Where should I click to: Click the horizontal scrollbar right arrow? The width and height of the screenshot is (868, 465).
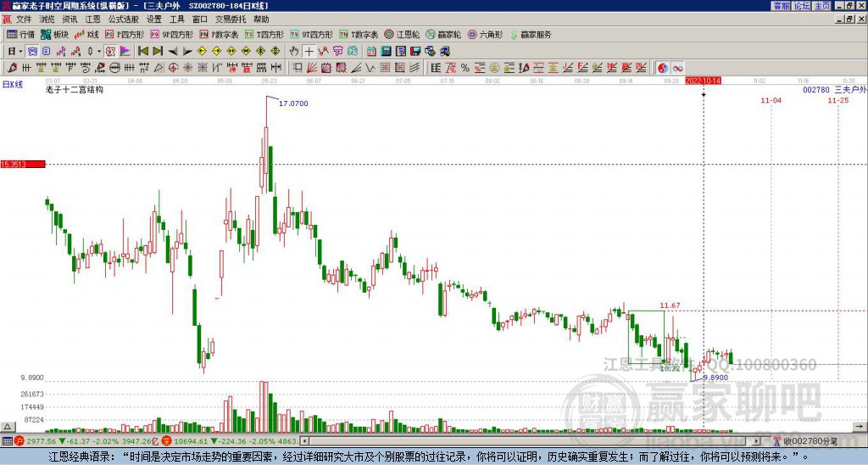(x=757, y=441)
